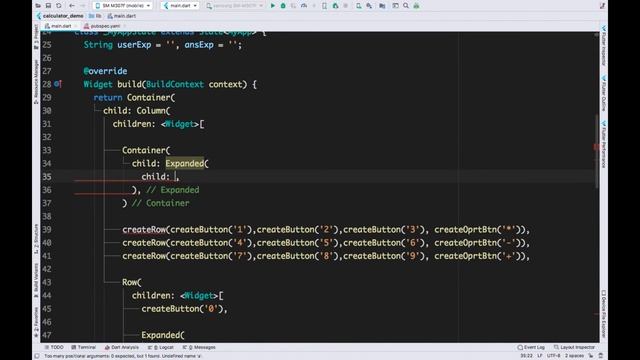
Task: Click the UTF-8 encoding indicator
Action: click(553, 356)
